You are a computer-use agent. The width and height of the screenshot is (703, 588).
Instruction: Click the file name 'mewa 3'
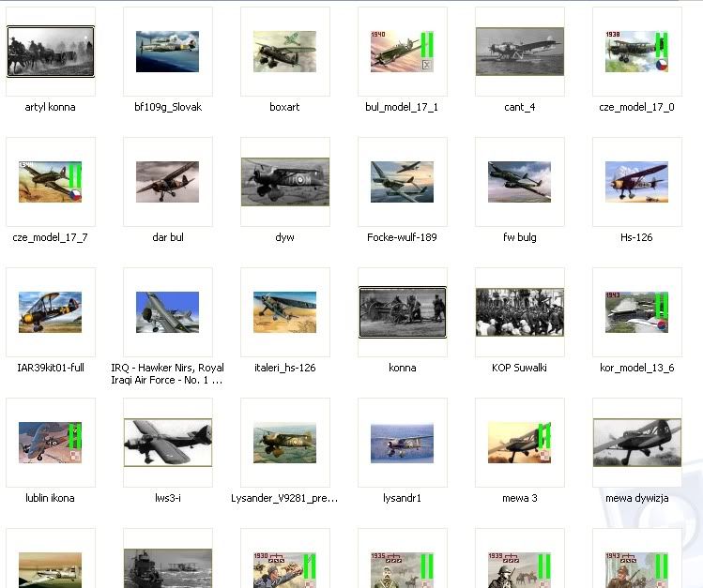[x=520, y=498]
